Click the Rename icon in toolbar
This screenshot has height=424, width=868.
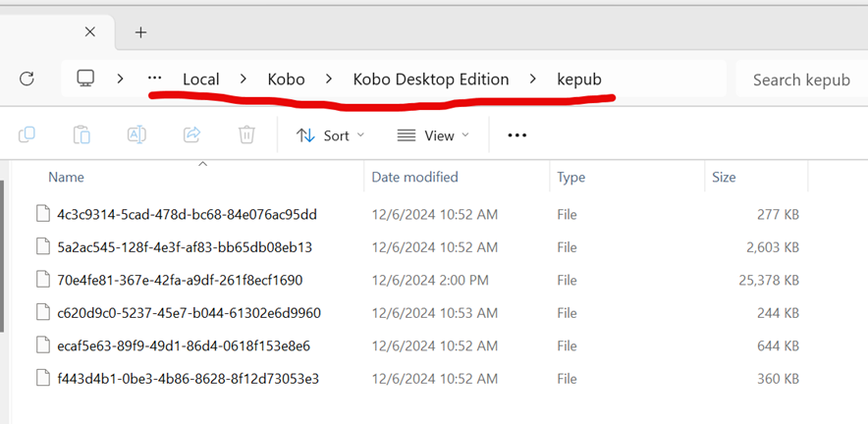pos(136,134)
